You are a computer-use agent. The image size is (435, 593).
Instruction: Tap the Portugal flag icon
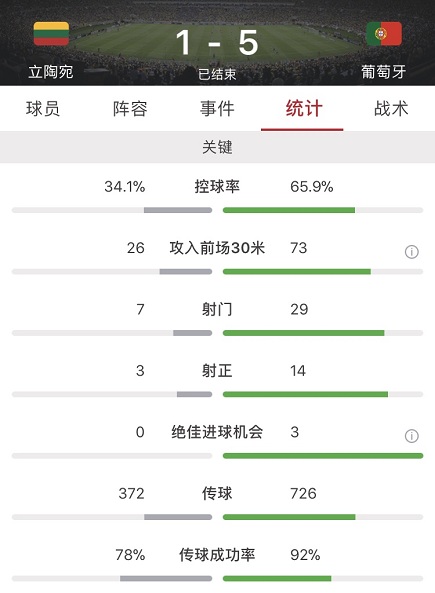click(x=384, y=34)
